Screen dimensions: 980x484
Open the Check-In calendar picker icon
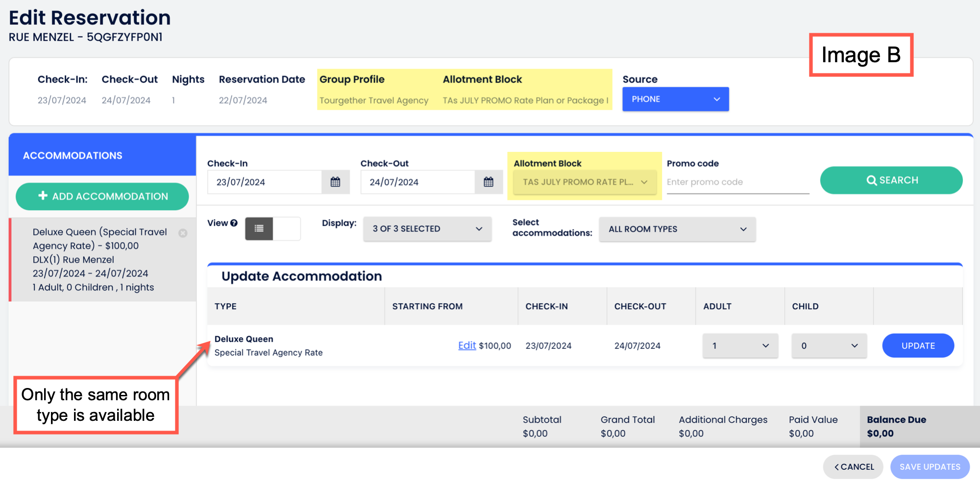coord(335,182)
